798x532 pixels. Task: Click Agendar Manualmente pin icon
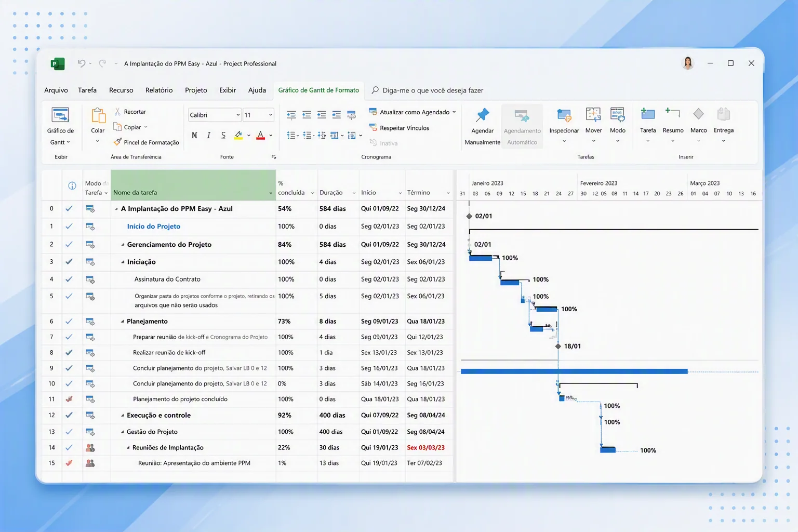tap(482, 115)
